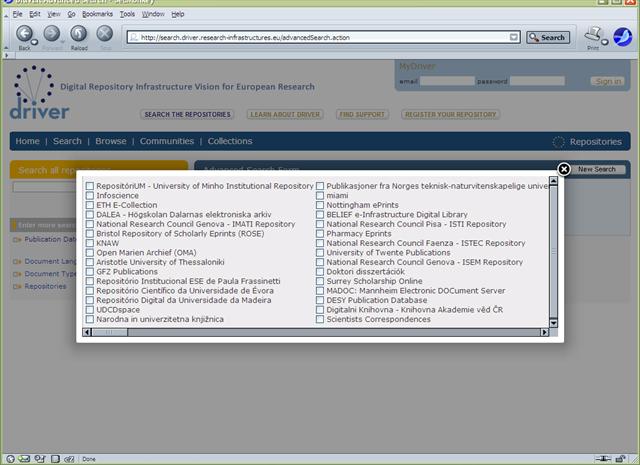Viewport: 640px width, 465px height.
Task: Close the repository list popup
Action: click(564, 169)
